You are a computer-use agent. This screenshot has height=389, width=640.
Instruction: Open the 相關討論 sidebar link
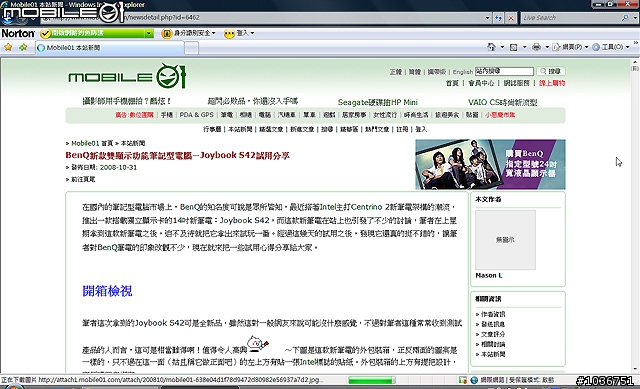click(x=493, y=344)
